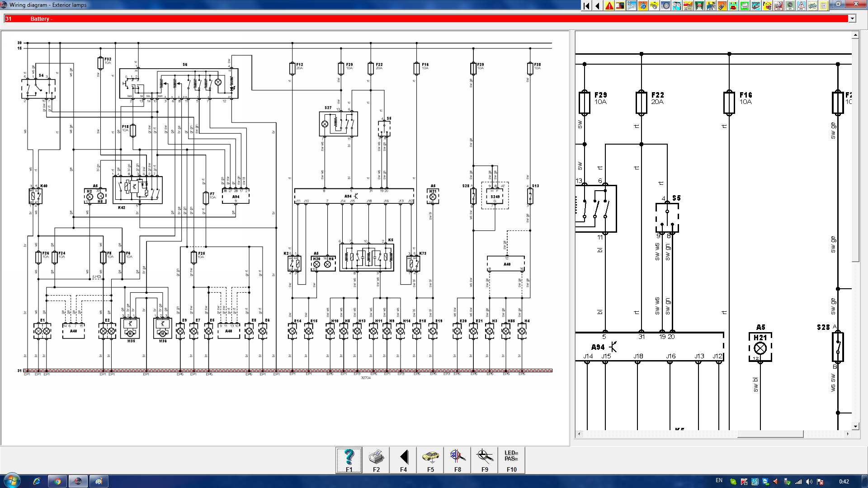The height and width of the screenshot is (488, 868).
Task: Click scroll right arrow in zoom pane
Action: point(848,434)
